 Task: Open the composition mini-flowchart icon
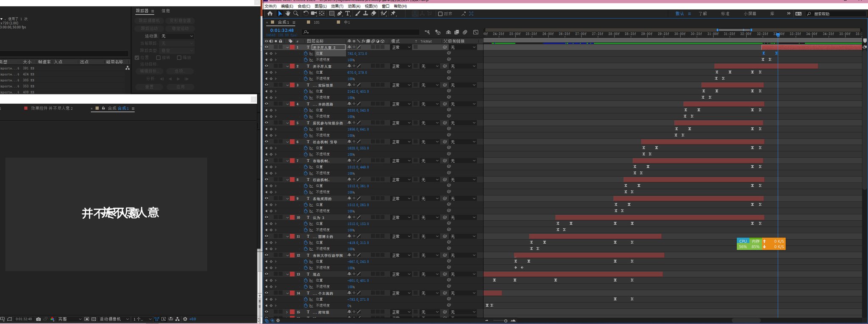pyautogui.click(x=427, y=32)
